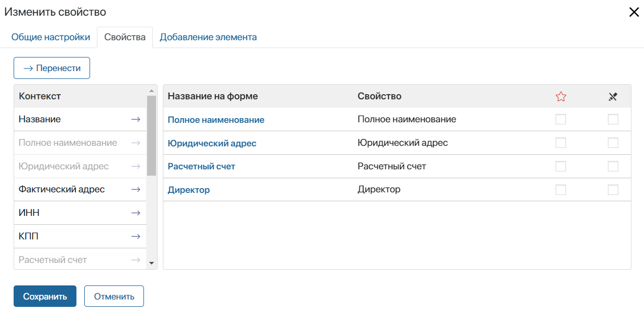Click the Перенести button
This screenshot has width=644, height=310.
(x=52, y=68)
